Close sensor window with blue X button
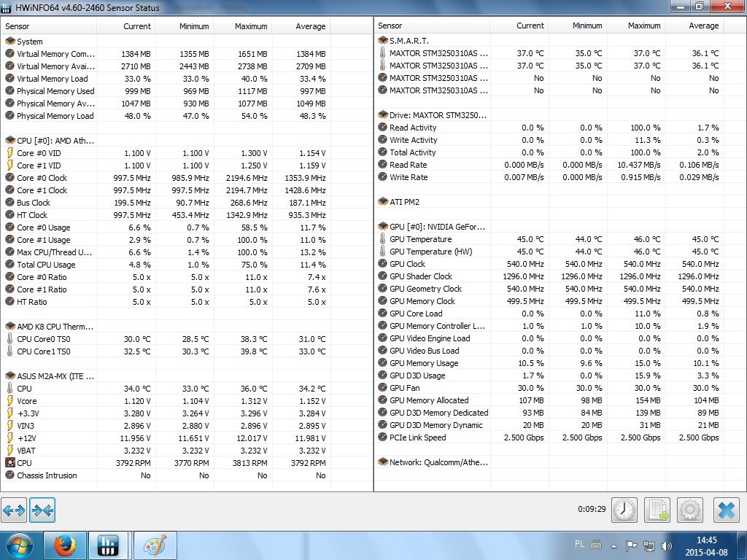The width and height of the screenshot is (747, 560). point(727,510)
